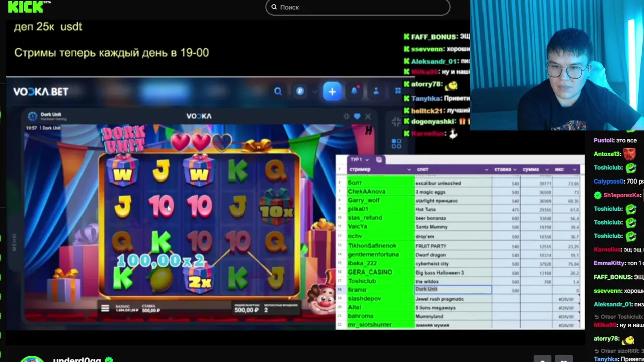Viewport: 644px width, 362px height.
Task: Click the 10x gift multiplier symbol
Action: pyautogui.click(x=276, y=206)
